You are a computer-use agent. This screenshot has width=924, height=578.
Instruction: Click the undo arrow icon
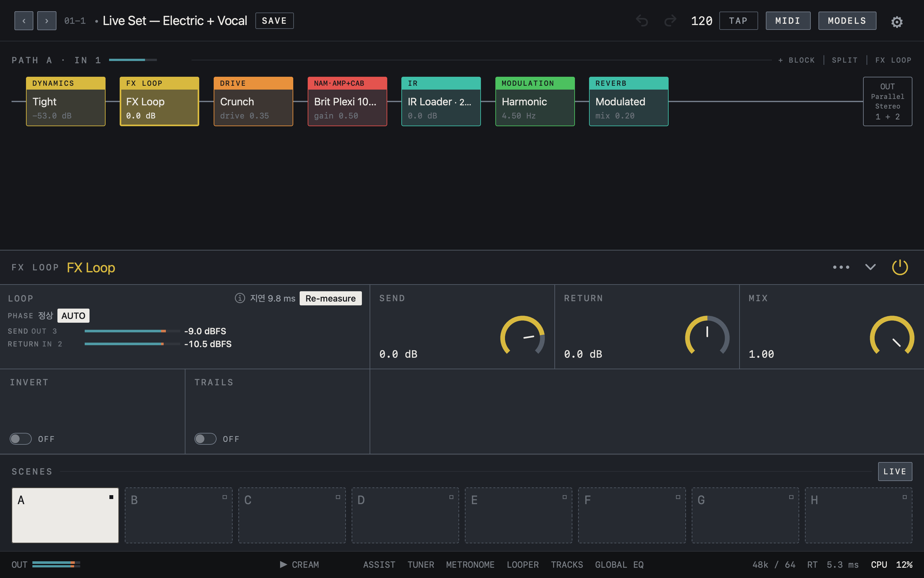(642, 21)
